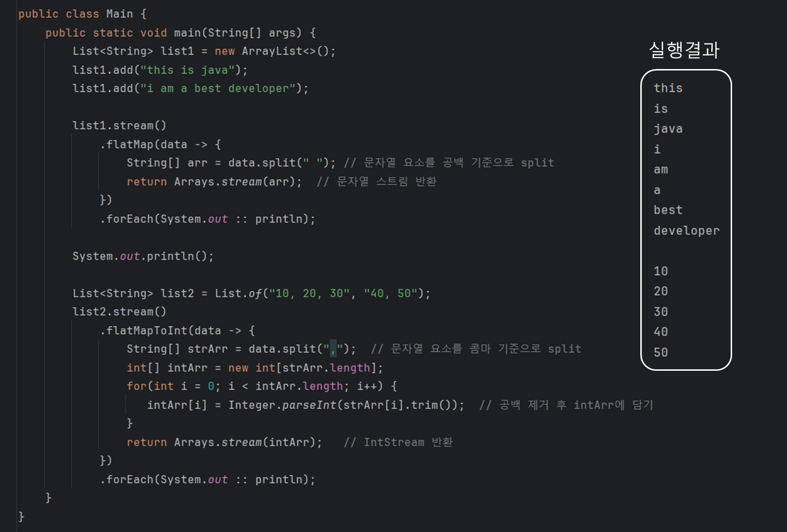This screenshot has width=787, height=532.
Task: Click output value '10'
Action: click(x=661, y=271)
